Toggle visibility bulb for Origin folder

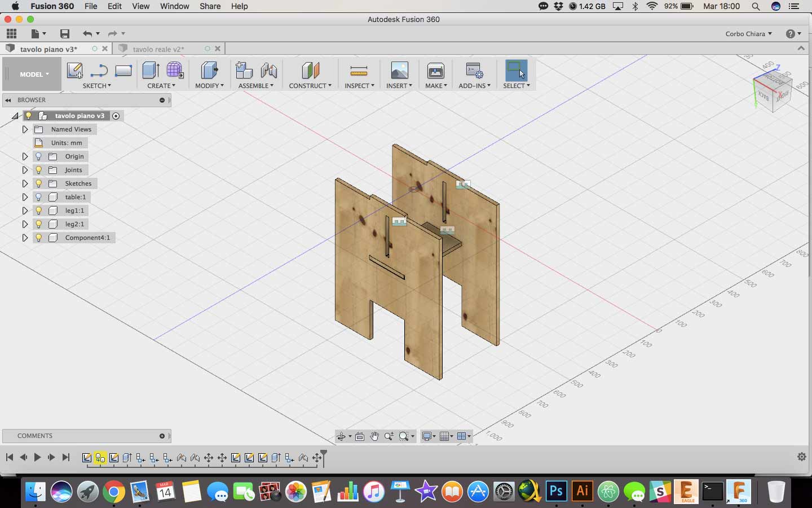tap(38, 156)
